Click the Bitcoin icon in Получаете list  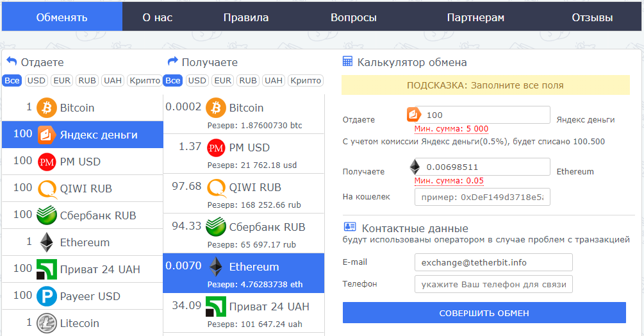[x=216, y=108]
